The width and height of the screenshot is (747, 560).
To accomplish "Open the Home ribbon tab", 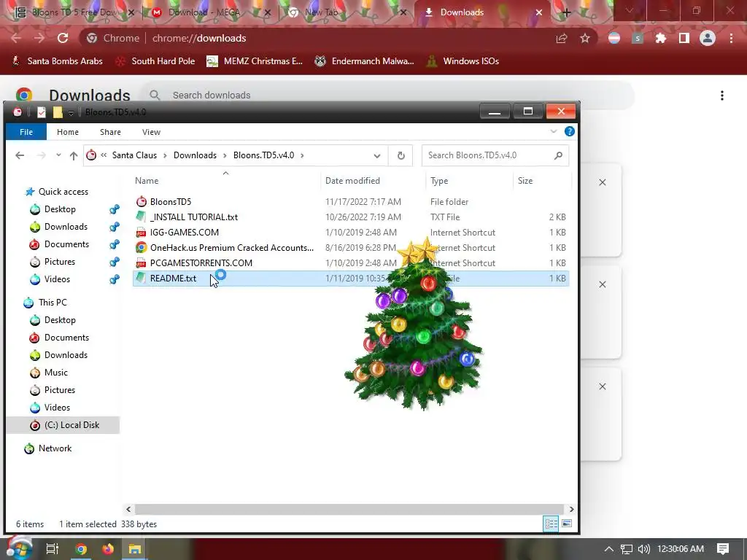I will coord(68,132).
